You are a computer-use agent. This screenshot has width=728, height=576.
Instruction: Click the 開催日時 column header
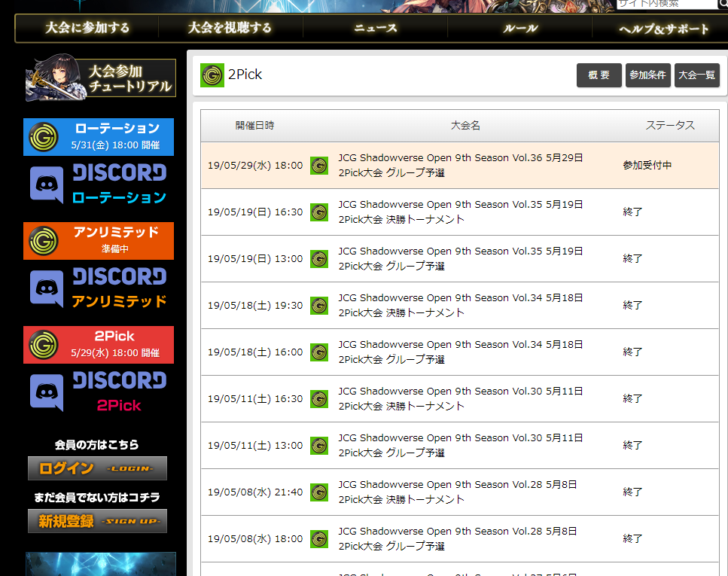coord(254,126)
